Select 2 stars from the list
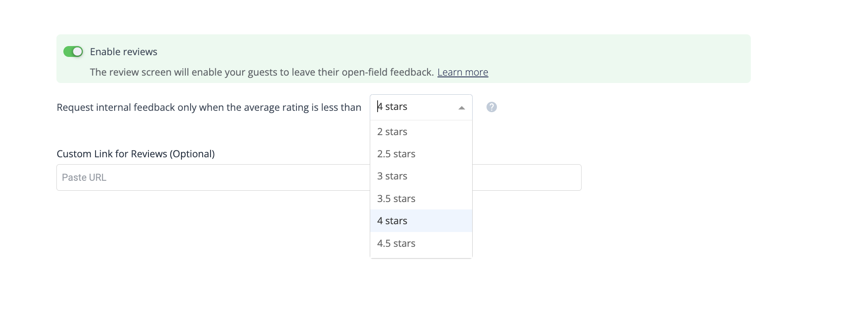 coord(421,132)
